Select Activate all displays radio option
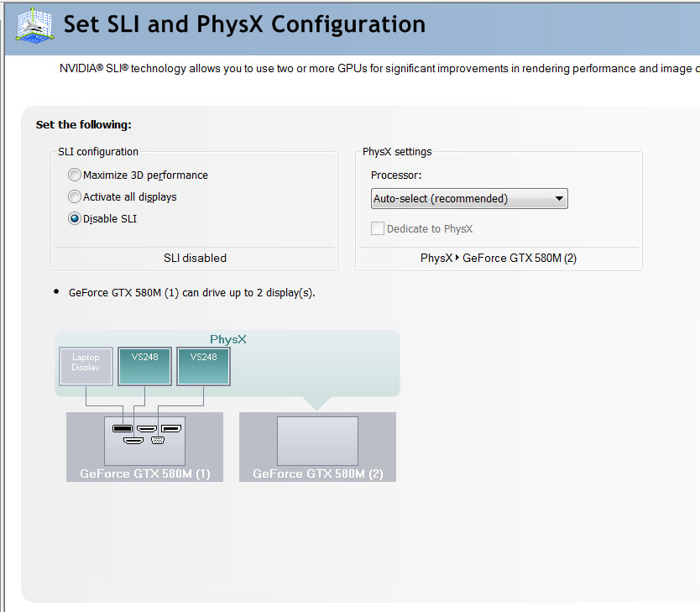The height and width of the screenshot is (612, 700). pos(75,196)
